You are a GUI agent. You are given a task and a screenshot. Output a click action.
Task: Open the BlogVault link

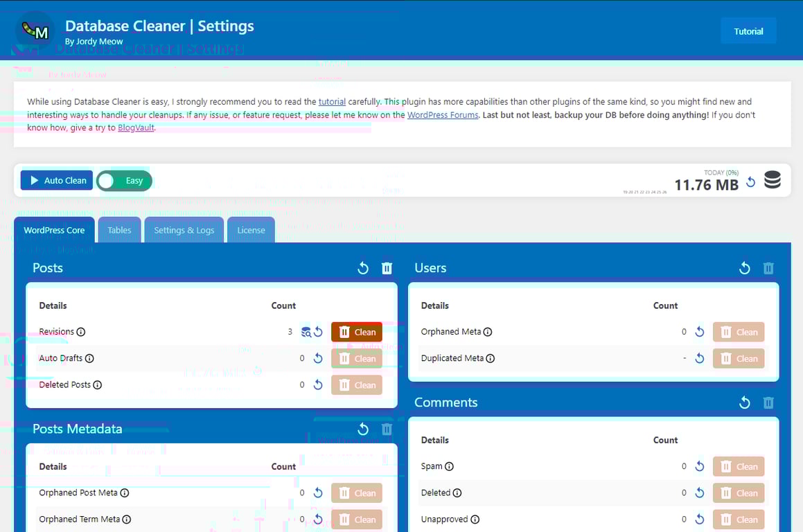(136, 127)
